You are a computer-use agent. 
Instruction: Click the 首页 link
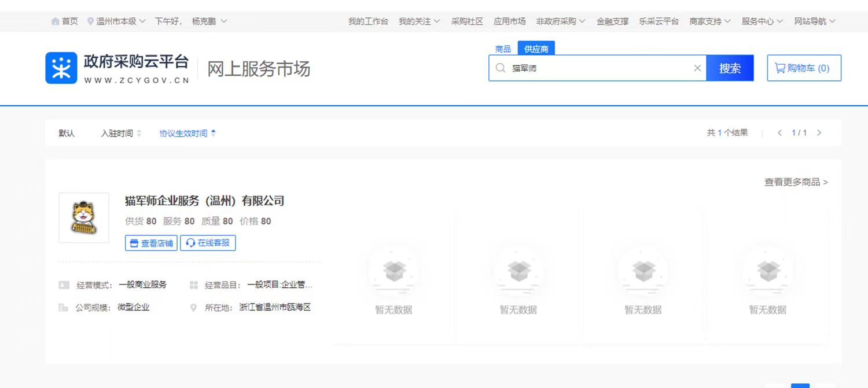point(70,21)
